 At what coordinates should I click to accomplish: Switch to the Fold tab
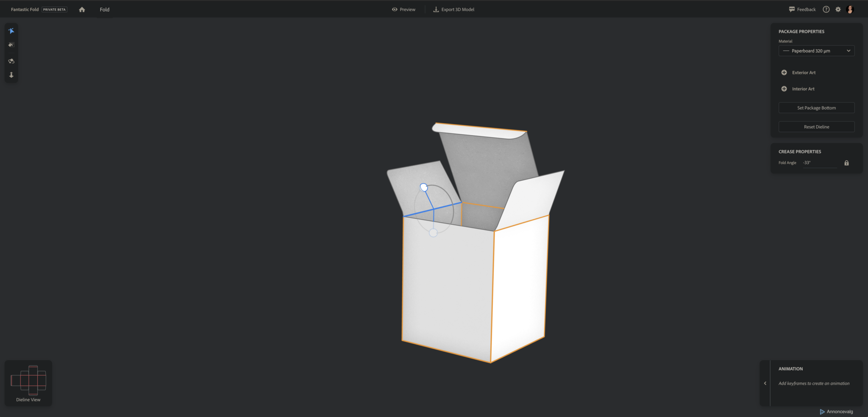coord(104,9)
